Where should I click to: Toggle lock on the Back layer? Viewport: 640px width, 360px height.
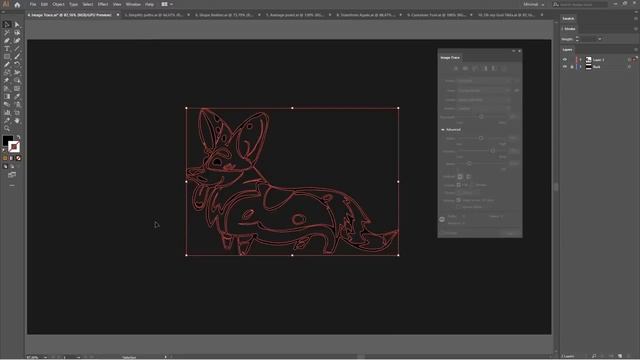click(572, 67)
